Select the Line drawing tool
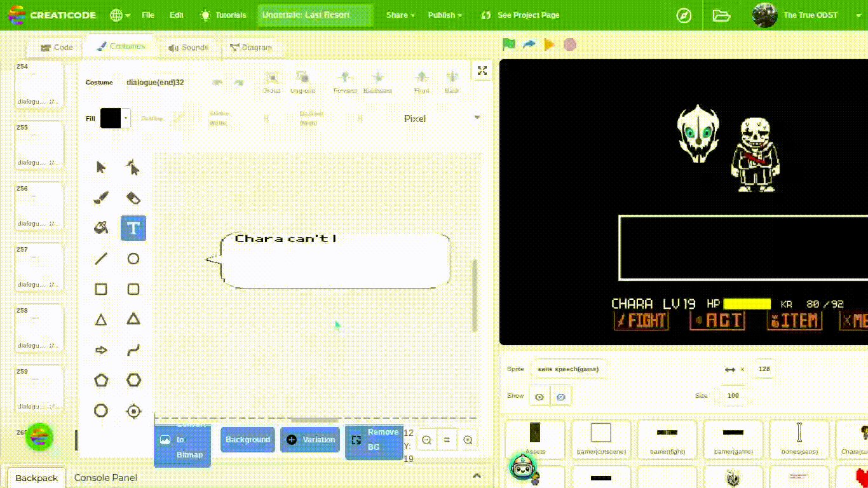 click(x=101, y=259)
